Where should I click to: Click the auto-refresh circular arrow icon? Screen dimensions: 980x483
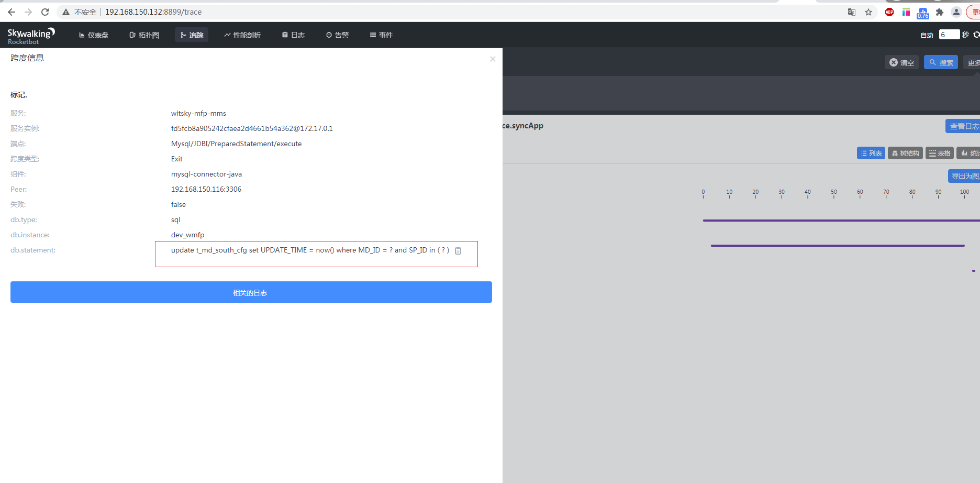pos(977,35)
